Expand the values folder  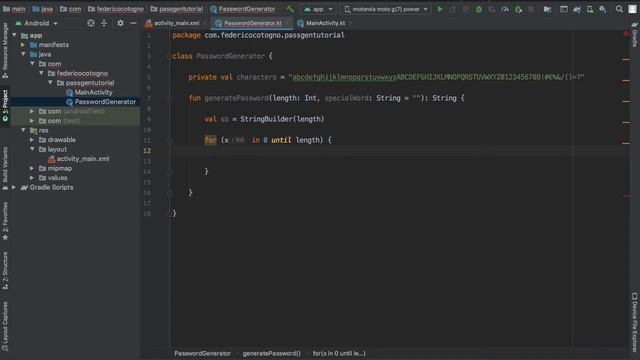point(32,178)
